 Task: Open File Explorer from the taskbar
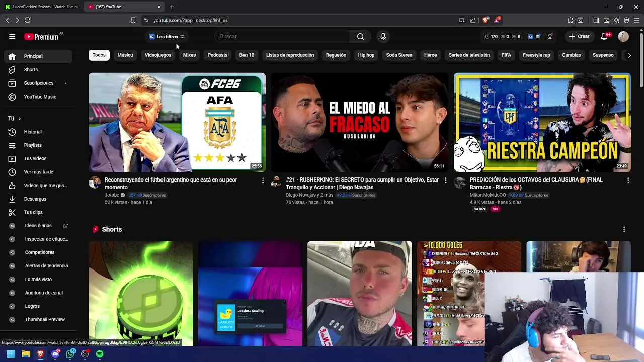26,354
